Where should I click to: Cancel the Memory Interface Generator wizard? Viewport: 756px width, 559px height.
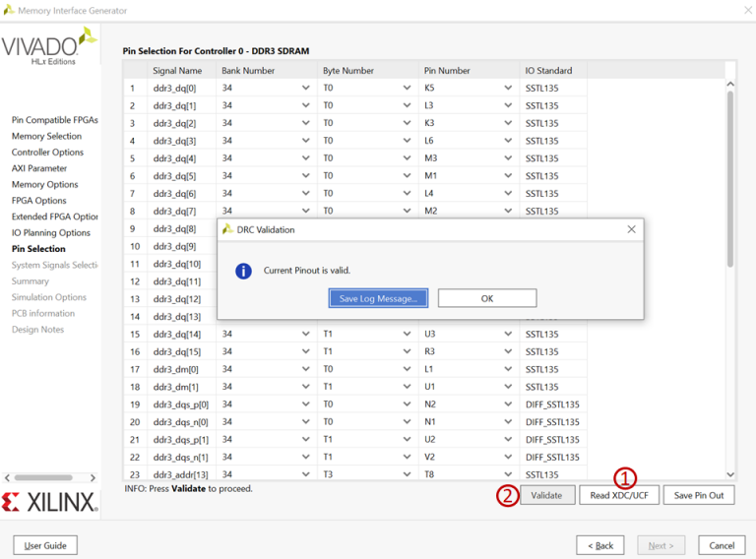721,545
